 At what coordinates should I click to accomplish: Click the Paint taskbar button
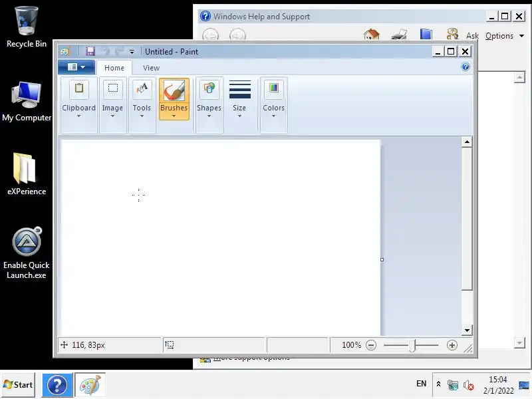pos(90,385)
